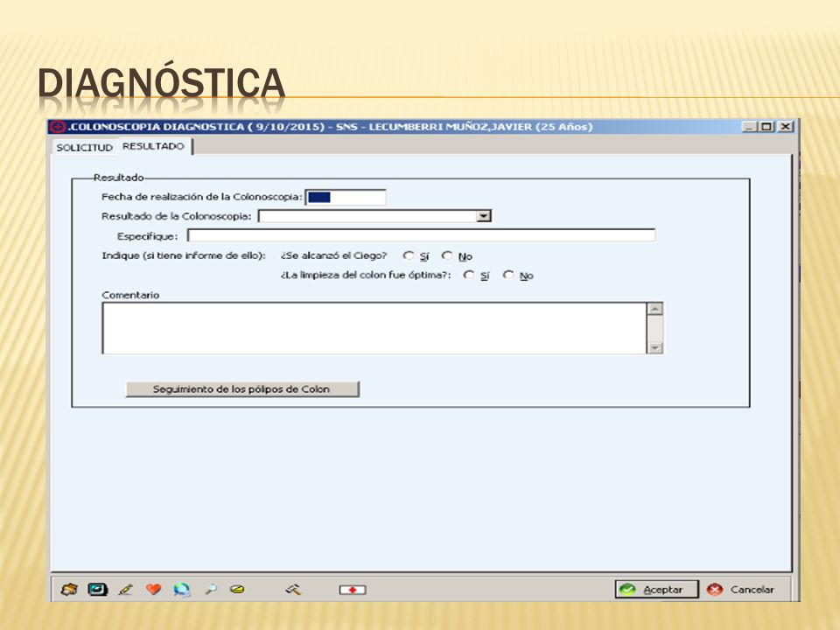The image size is (840, 630).
Task: Click the Especifique text field
Action: click(421, 235)
